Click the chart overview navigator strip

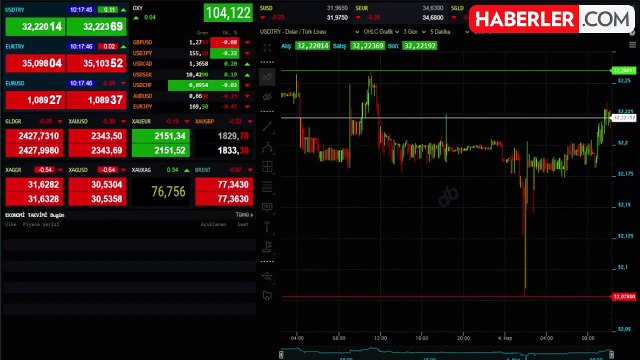[446, 354]
